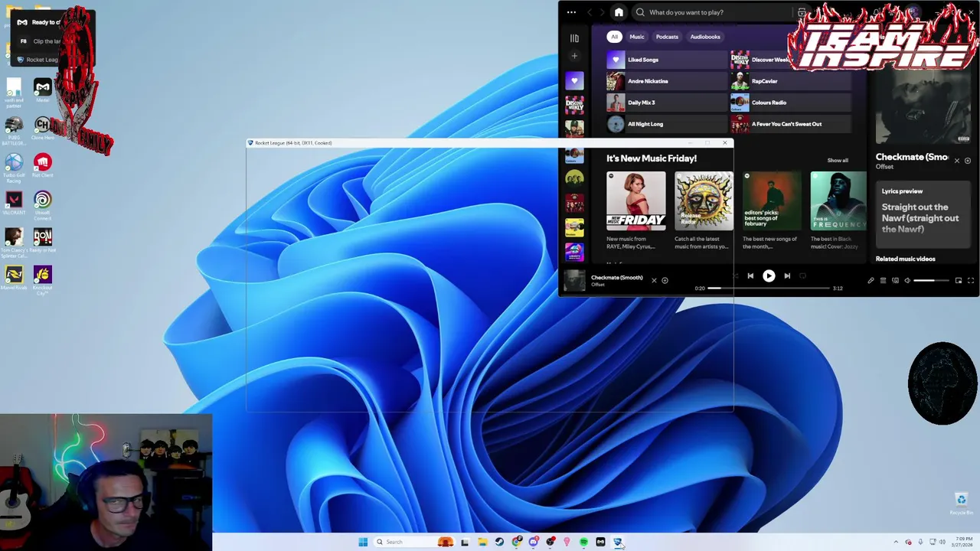Open Marvel Rivals desktop shortcut
Viewport: 980px width, 551px height.
pos(14,276)
